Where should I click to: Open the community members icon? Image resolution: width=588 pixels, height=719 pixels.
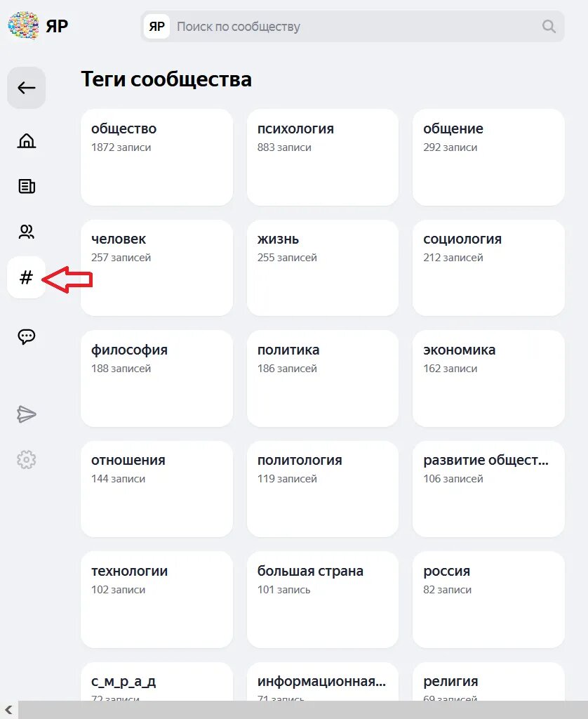point(27,232)
